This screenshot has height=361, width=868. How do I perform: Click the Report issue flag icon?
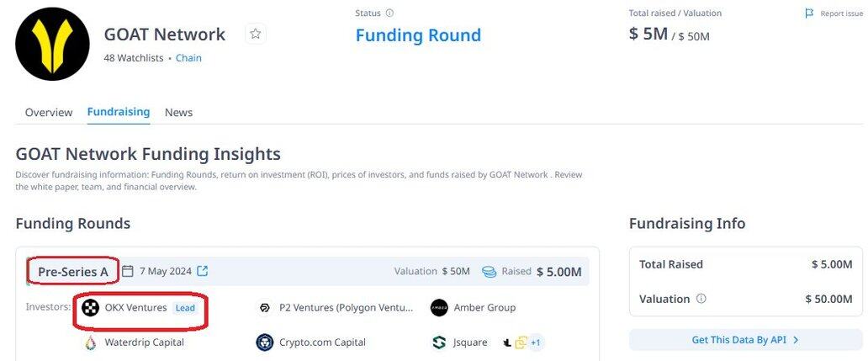tap(809, 13)
